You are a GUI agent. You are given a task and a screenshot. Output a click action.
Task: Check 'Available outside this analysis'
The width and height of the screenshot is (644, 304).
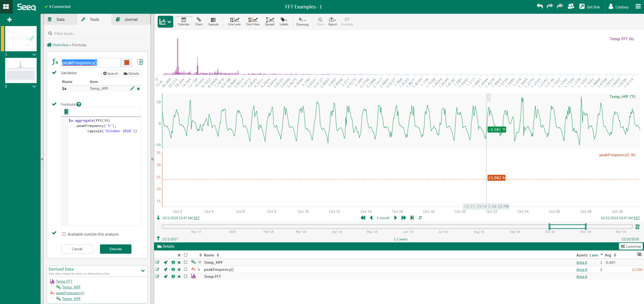click(64, 234)
